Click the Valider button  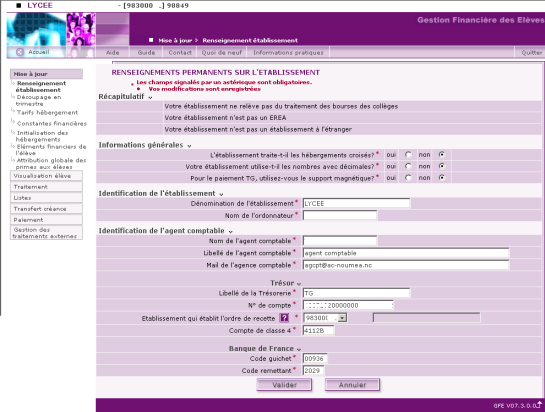[284, 385]
